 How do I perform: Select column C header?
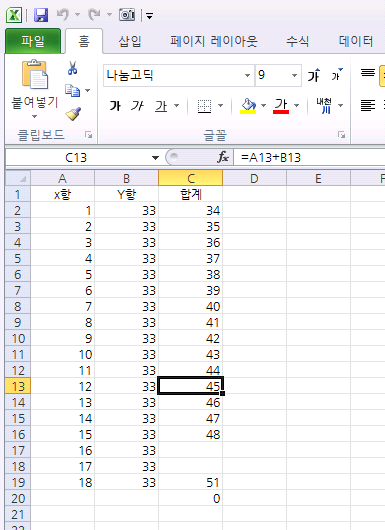pyautogui.click(x=191, y=178)
